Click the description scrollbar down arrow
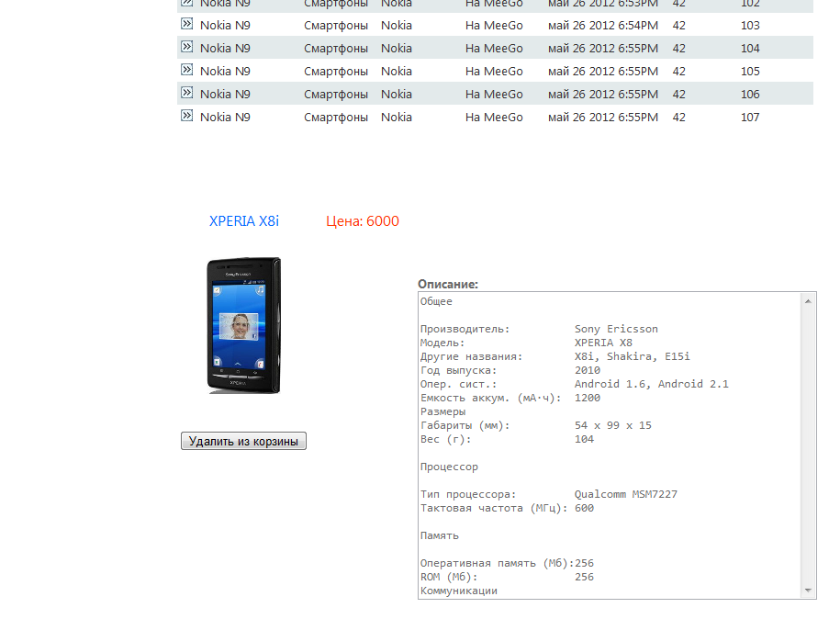This screenshot has height=619, width=840. click(x=808, y=591)
